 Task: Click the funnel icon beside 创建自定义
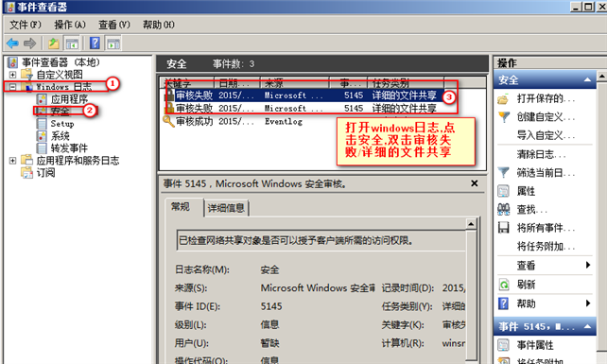click(504, 116)
